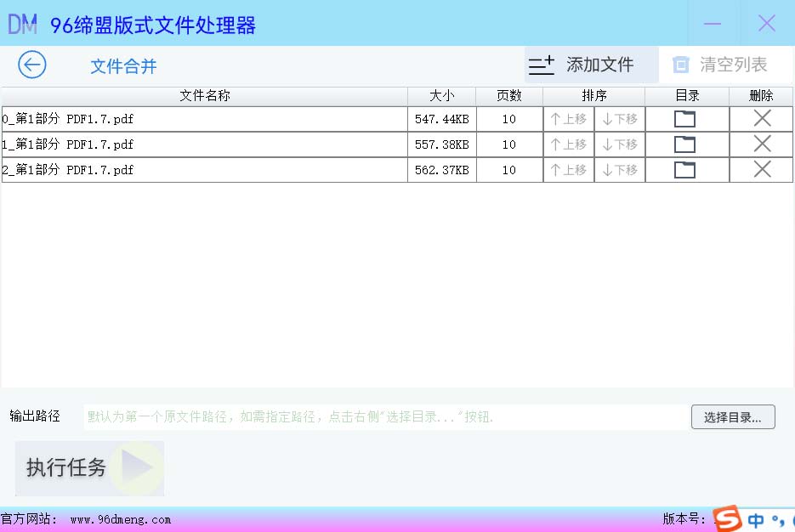Go back using the circled arrow icon
Viewport: 795px width, 532px height.
(32, 65)
